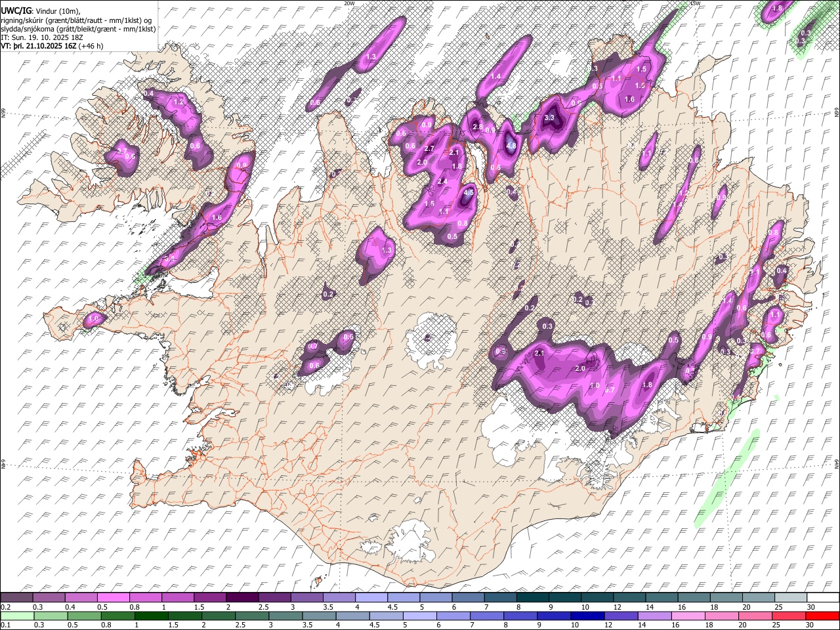Click the 2.4 precipitation value on map

tap(442, 181)
